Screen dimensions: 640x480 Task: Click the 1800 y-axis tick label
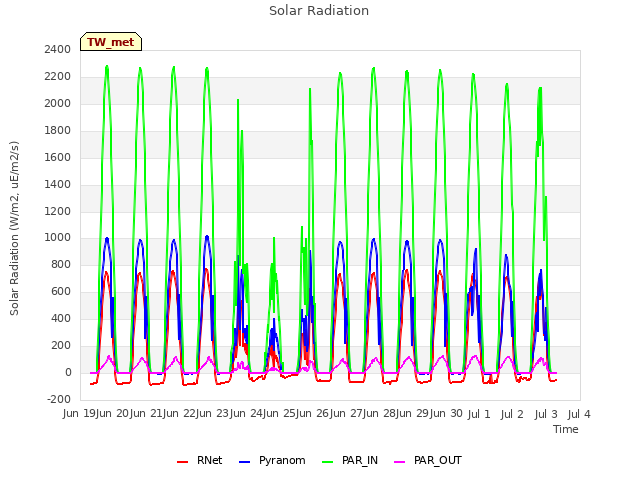[x=58, y=130]
